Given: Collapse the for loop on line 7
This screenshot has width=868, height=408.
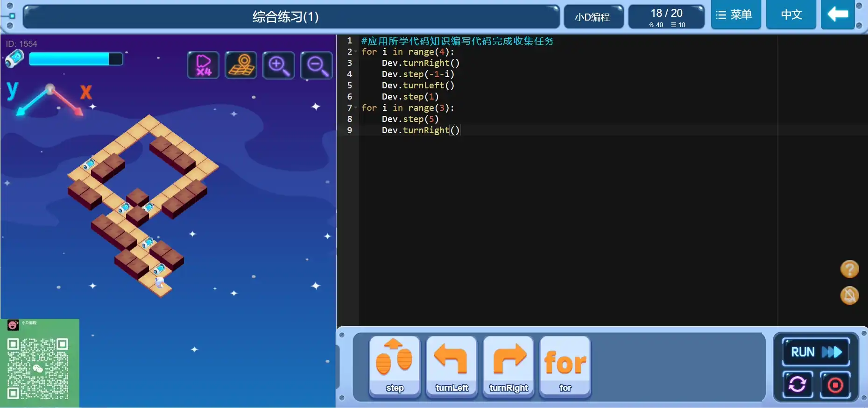Looking at the screenshot, I should click(356, 108).
